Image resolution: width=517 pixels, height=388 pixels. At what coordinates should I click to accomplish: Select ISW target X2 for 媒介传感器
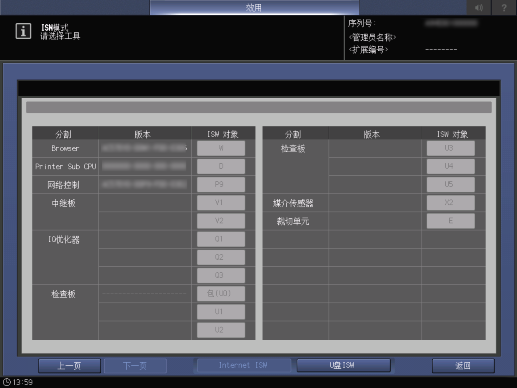(451, 203)
